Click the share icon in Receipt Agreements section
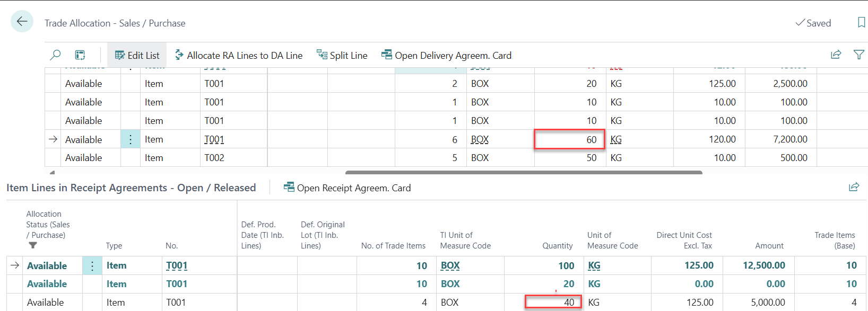Screen dimensions: 868x311 pos(854,187)
